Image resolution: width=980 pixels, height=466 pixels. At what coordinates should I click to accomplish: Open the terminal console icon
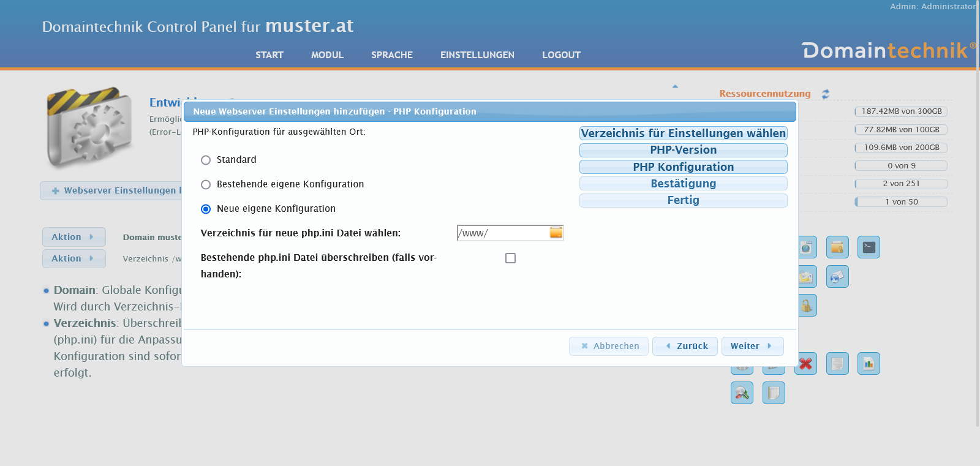869,247
